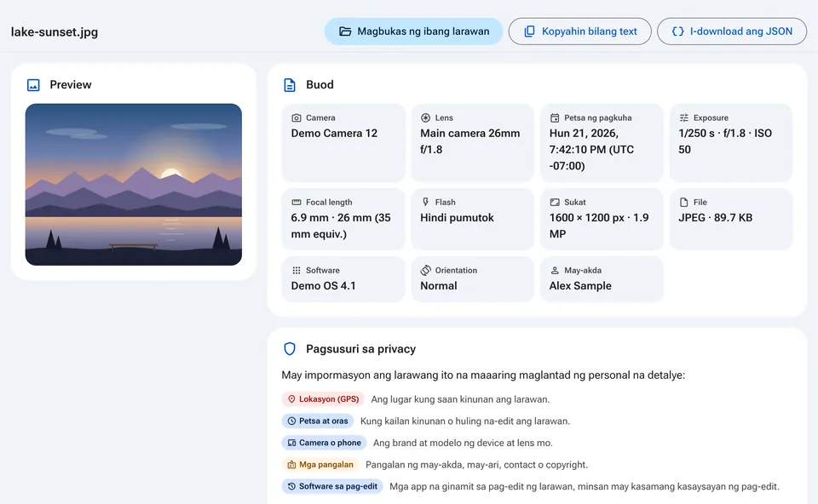Click the Lens aperture icon

click(426, 117)
